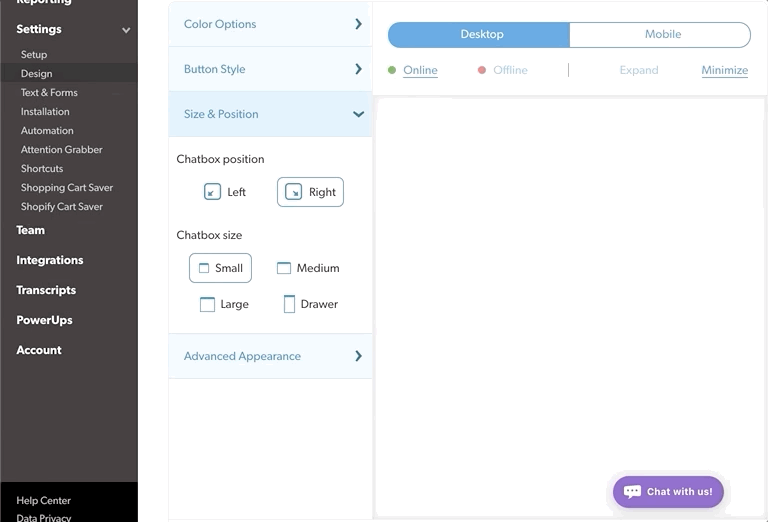
Task: Click the Right position arrow icon
Action: [x=293, y=192]
